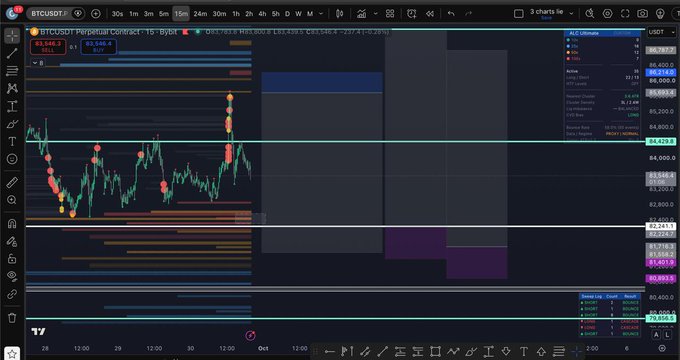Switch to 1m timeframe

pos(134,14)
